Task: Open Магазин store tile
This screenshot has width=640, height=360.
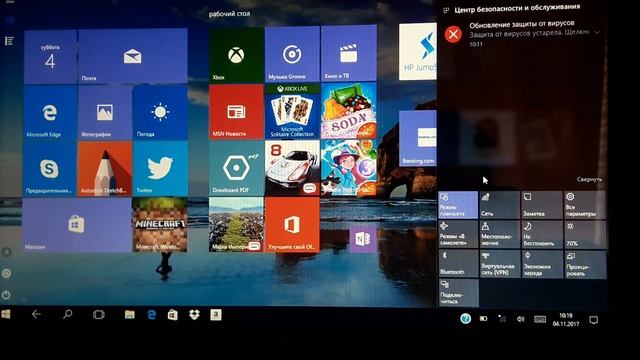Action: 77,225
